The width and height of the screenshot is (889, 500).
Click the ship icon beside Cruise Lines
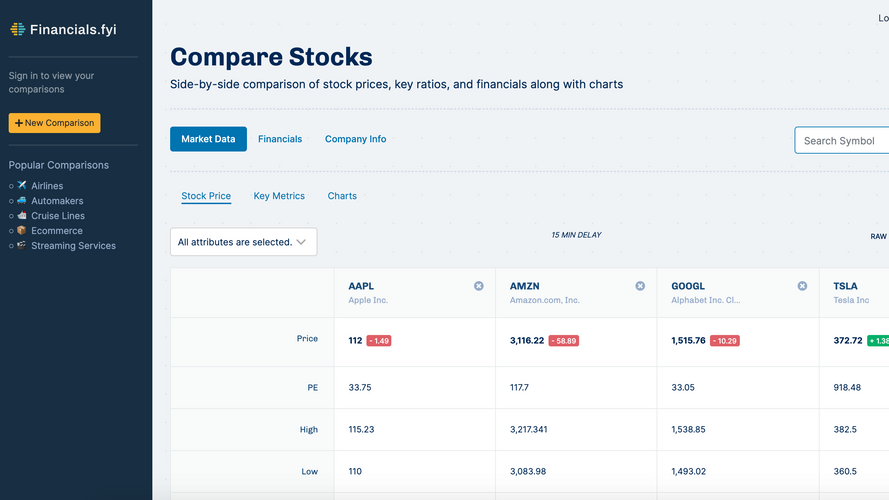click(x=22, y=215)
